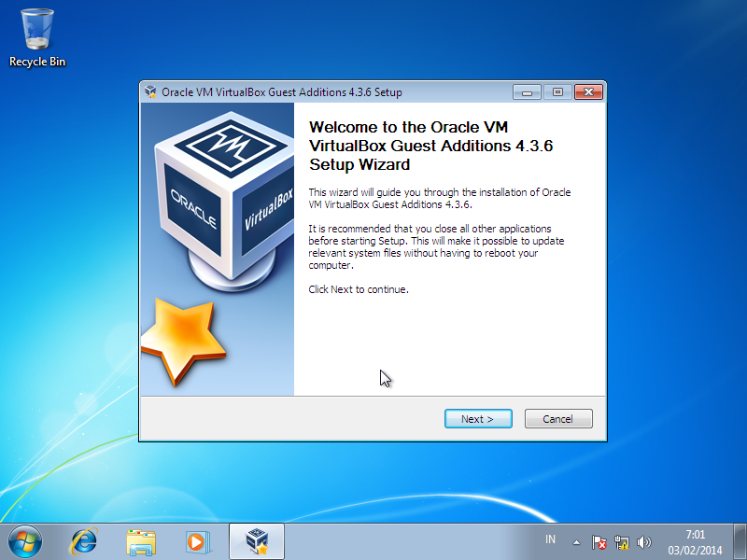Viewport: 747px width, 560px height.
Task: Click the VirtualBox icon in the title bar
Action: (x=150, y=91)
